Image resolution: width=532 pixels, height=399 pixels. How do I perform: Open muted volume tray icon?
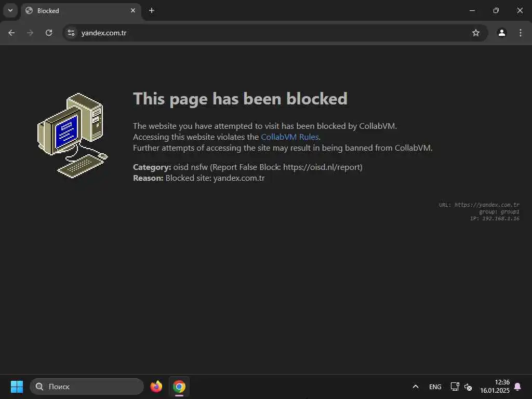point(468,387)
